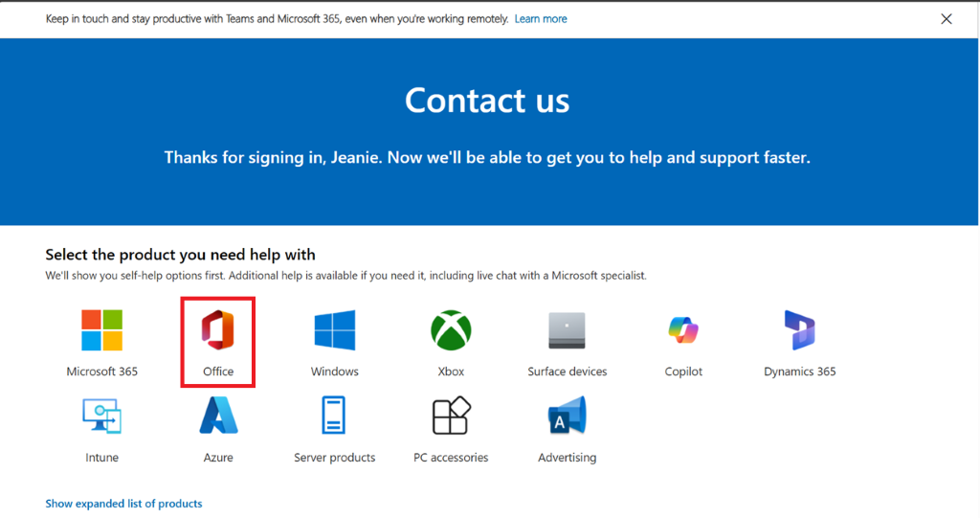This screenshot has width=980, height=518.
Task: Select the Windows logo icon
Action: pyautogui.click(x=334, y=329)
